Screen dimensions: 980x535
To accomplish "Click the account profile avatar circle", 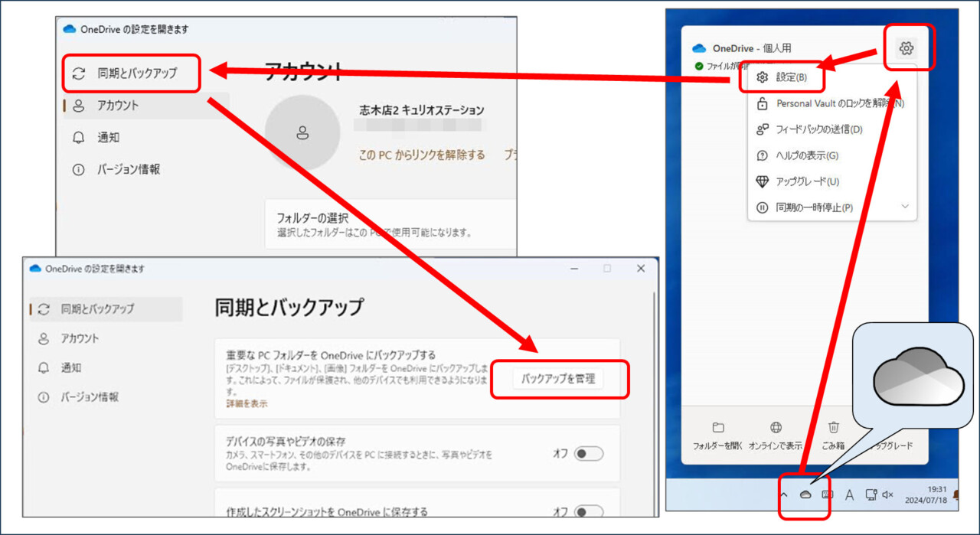I will (302, 133).
